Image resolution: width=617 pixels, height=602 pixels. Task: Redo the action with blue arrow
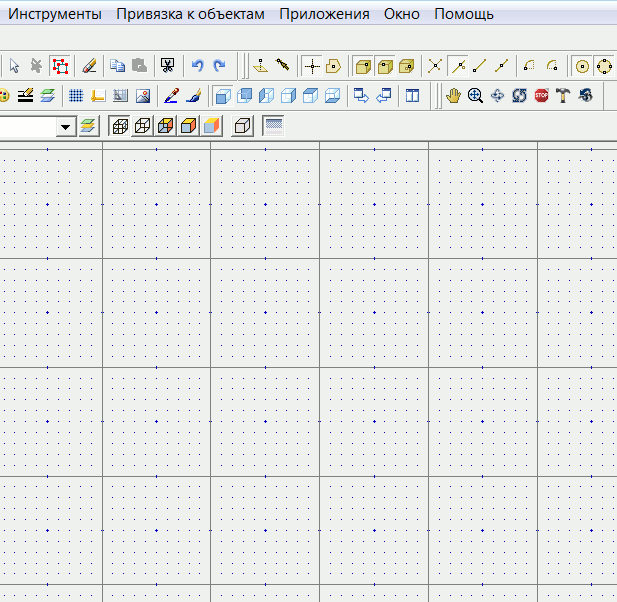click(219, 66)
